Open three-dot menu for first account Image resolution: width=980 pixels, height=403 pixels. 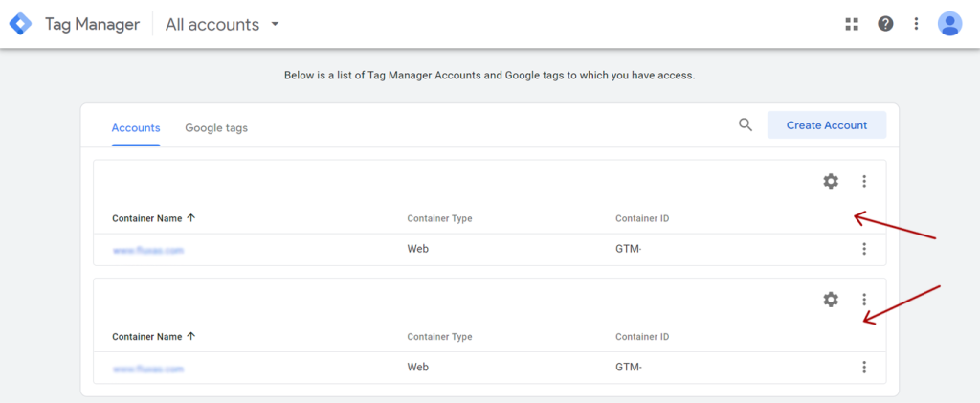[864, 181]
